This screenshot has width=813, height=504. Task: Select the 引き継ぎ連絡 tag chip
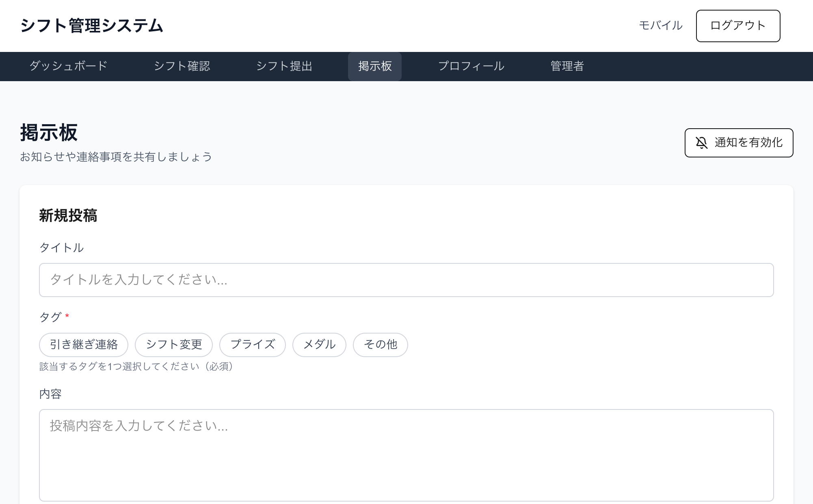(84, 345)
